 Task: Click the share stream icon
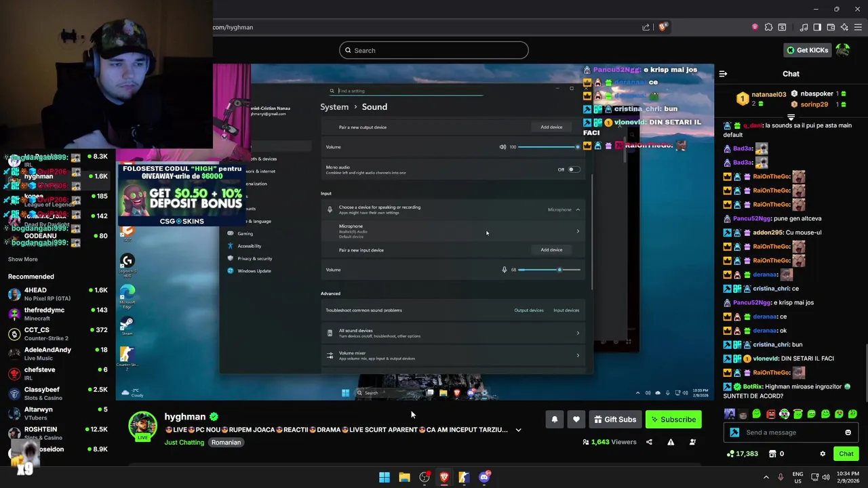point(649,442)
